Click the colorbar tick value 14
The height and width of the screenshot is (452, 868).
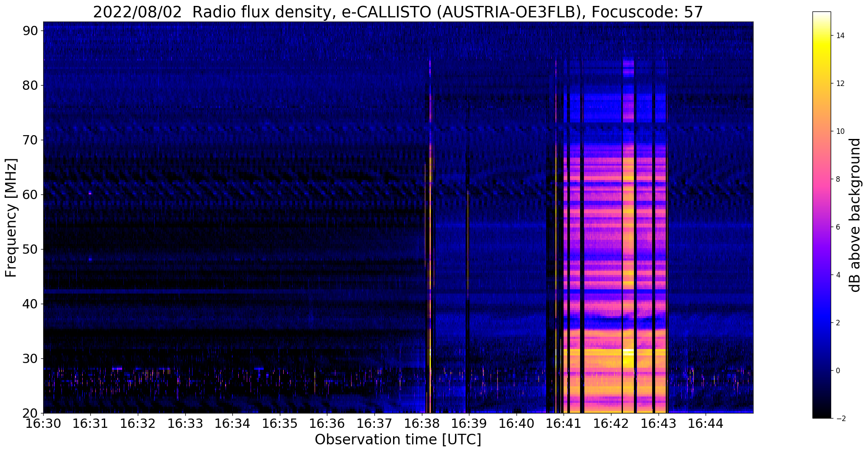pyautogui.click(x=840, y=36)
